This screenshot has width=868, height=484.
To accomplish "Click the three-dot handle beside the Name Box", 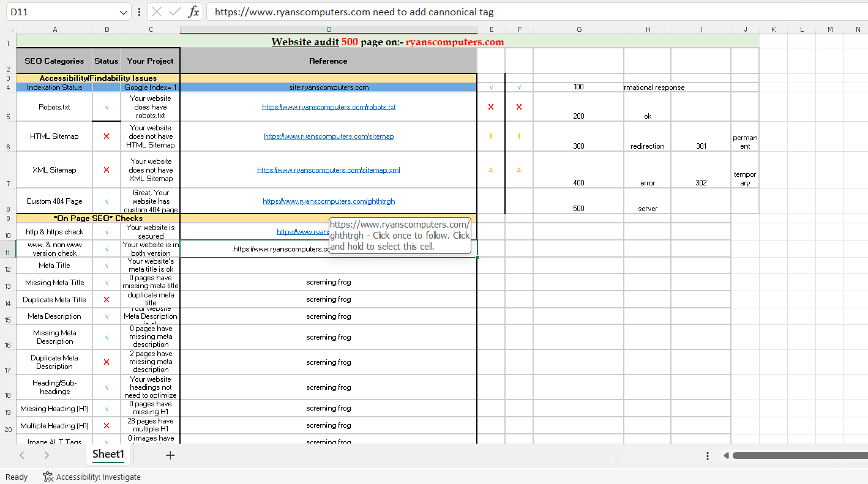I will point(140,12).
